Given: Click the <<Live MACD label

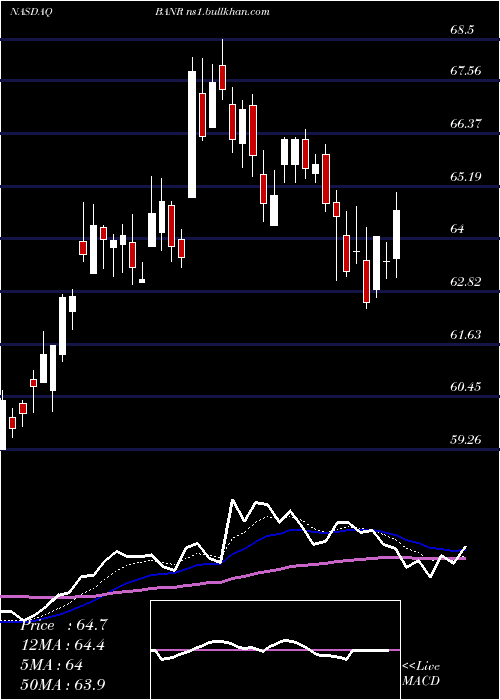Looking at the screenshot, I should point(421,673).
